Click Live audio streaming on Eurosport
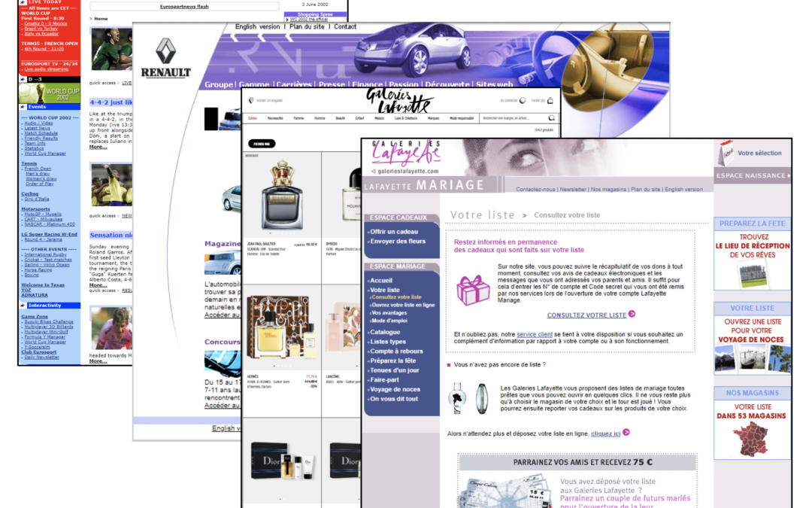Image resolution: width=812 pixels, height=508 pixels. click(x=46, y=69)
